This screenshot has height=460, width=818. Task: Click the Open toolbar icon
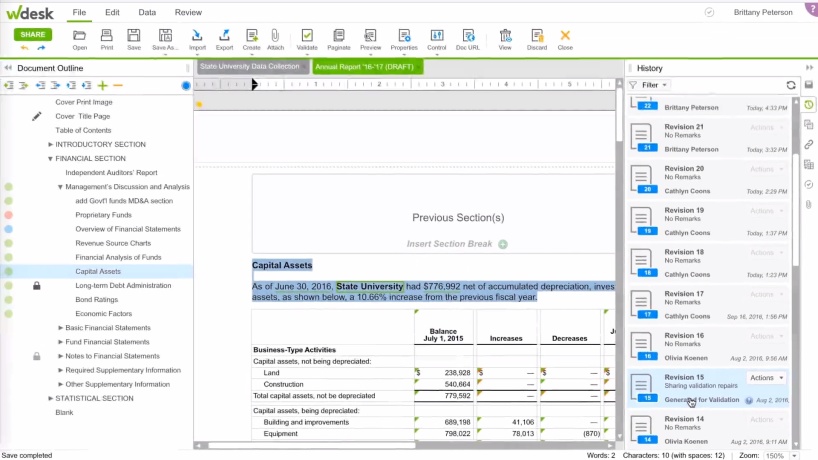[79, 40]
